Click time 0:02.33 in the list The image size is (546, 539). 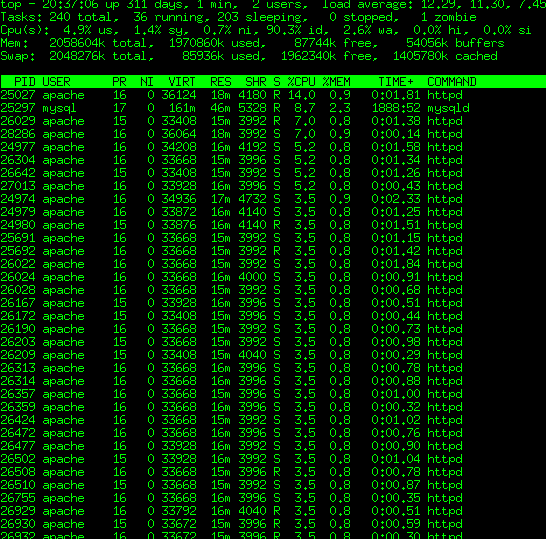tap(396, 199)
